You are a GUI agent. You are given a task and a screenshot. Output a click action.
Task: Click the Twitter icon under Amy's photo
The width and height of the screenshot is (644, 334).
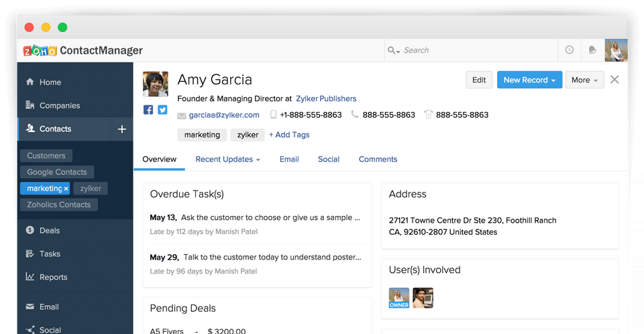[x=162, y=110]
